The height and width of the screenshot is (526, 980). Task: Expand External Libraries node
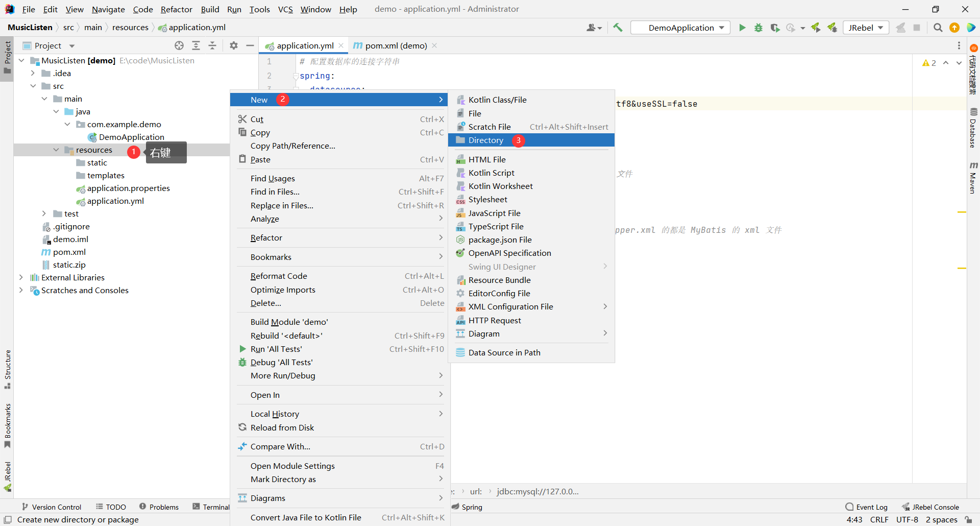tap(21, 277)
